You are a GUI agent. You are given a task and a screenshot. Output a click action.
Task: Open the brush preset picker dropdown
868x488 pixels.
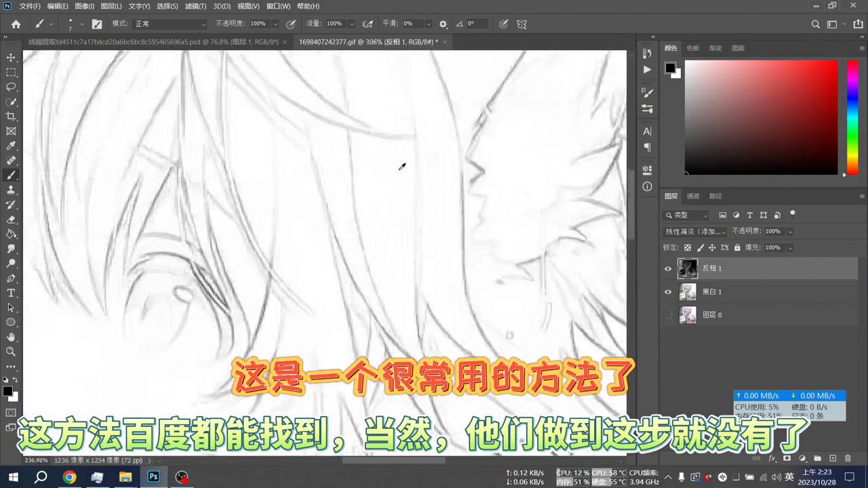click(x=82, y=24)
